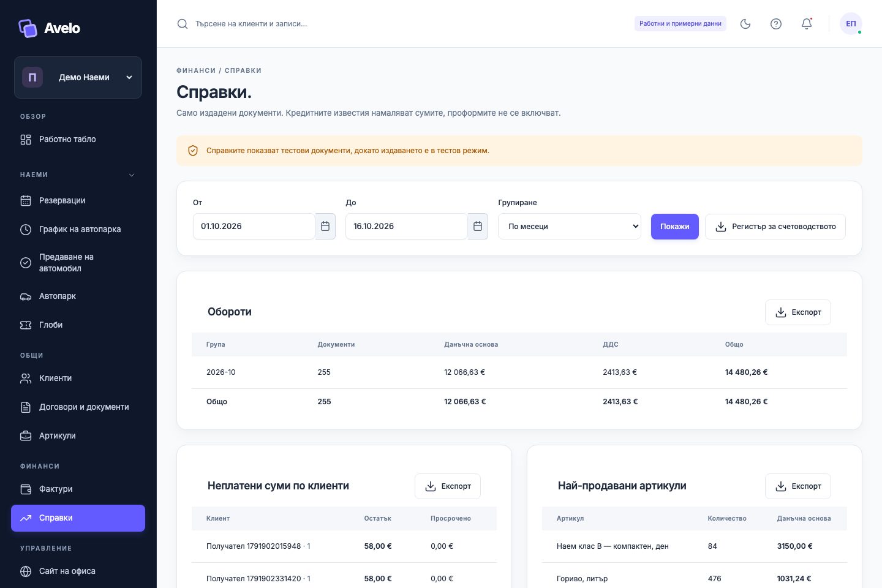This screenshot has width=882, height=588.
Task: Open Предаване на автомобил page
Action: pyautogui.click(x=78, y=263)
